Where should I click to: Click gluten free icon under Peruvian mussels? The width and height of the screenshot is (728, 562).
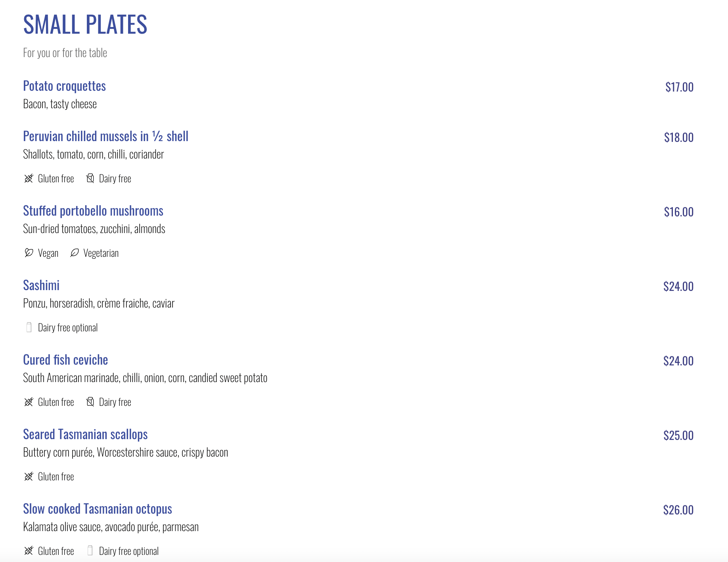click(29, 178)
